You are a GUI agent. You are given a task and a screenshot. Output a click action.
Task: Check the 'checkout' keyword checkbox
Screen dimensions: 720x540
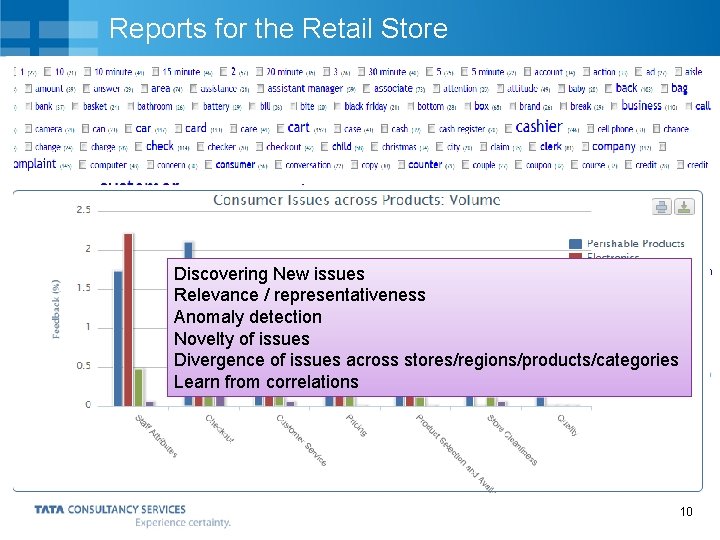pyautogui.click(x=259, y=146)
